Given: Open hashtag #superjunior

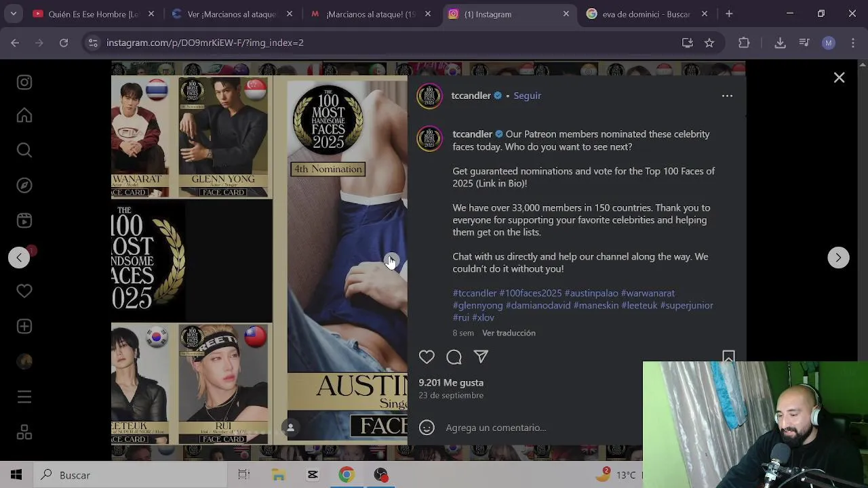Looking at the screenshot, I should 687,305.
